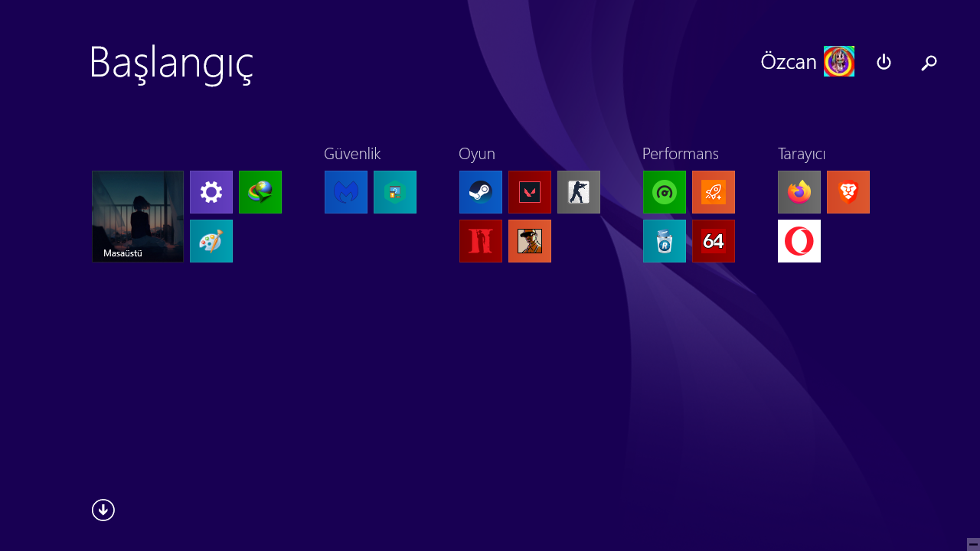Launch Internet Download Manager tile

pos(260,192)
